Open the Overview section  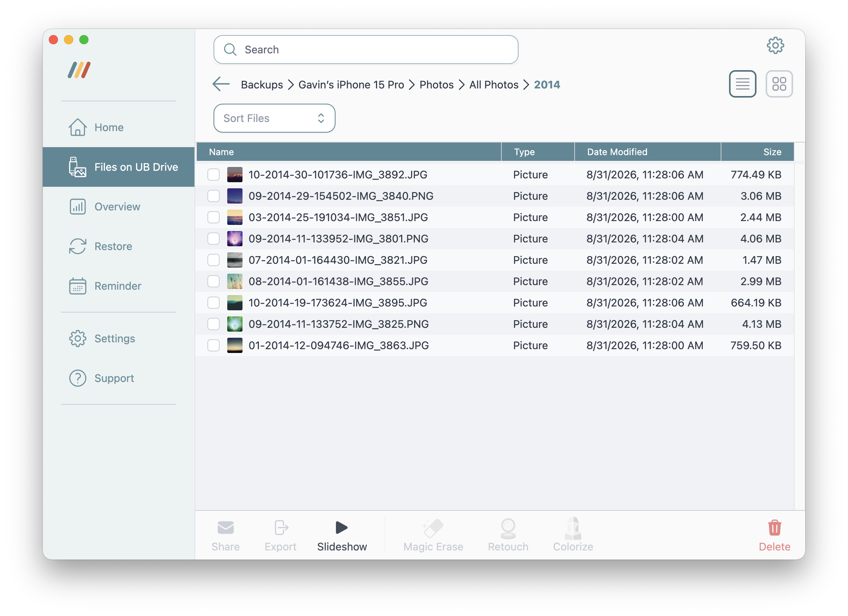[x=119, y=207]
